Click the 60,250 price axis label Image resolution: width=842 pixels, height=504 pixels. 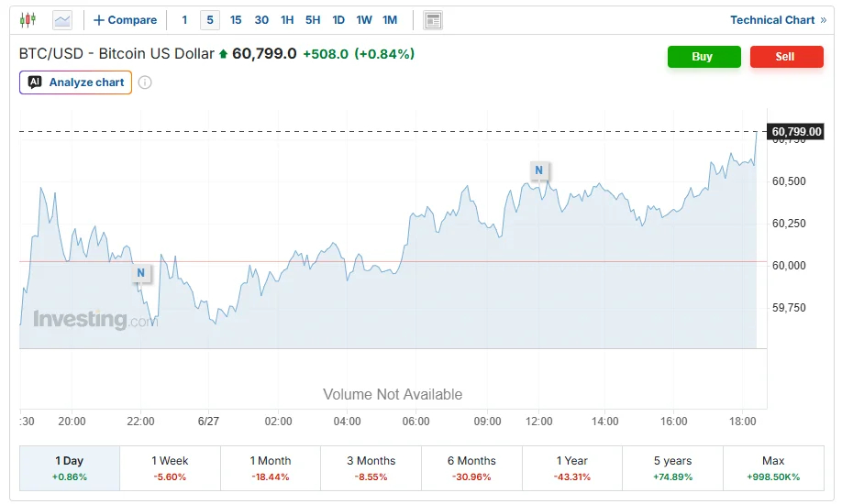pos(789,224)
